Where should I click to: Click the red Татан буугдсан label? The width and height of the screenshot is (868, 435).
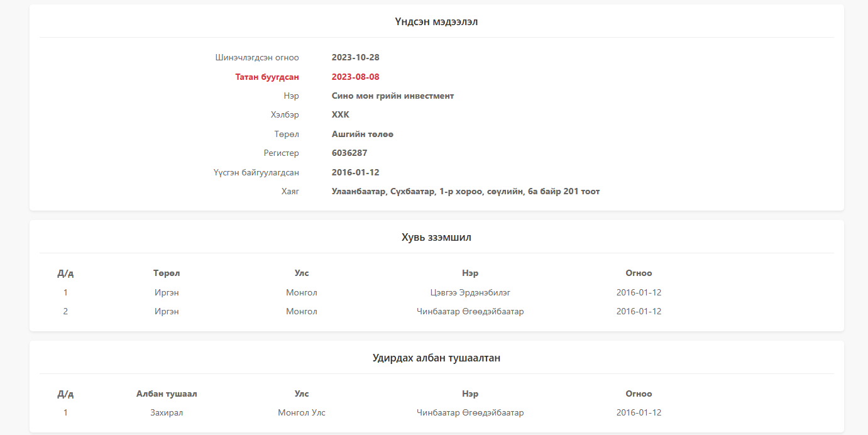pyautogui.click(x=267, y=77)
